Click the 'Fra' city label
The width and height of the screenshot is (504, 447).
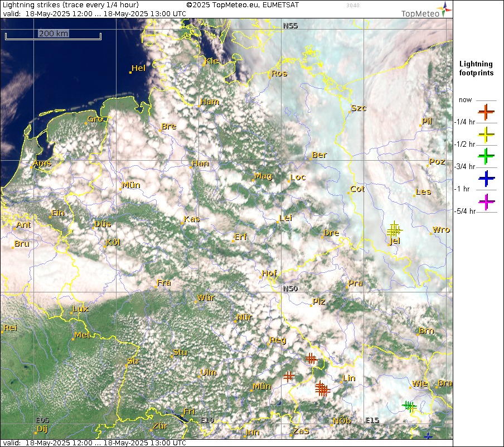(x=164, y=283)
